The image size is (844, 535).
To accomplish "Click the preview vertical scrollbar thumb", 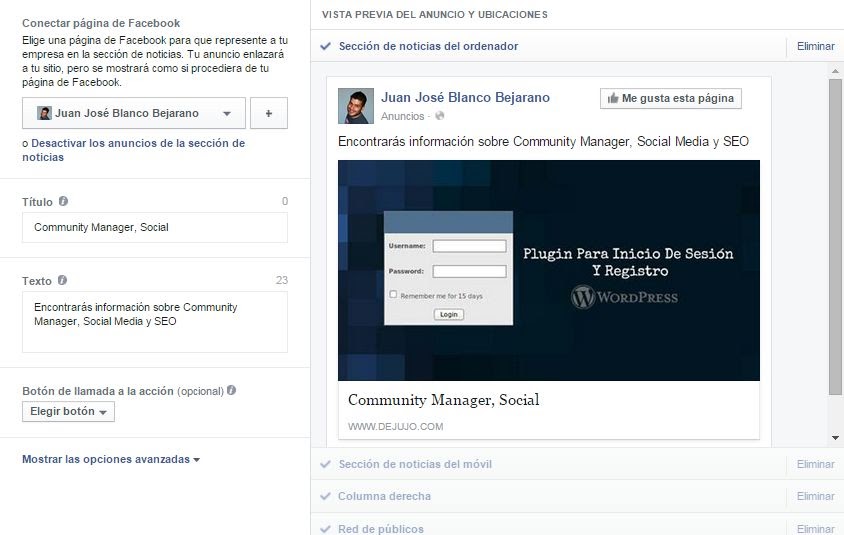I will point(835,237).
